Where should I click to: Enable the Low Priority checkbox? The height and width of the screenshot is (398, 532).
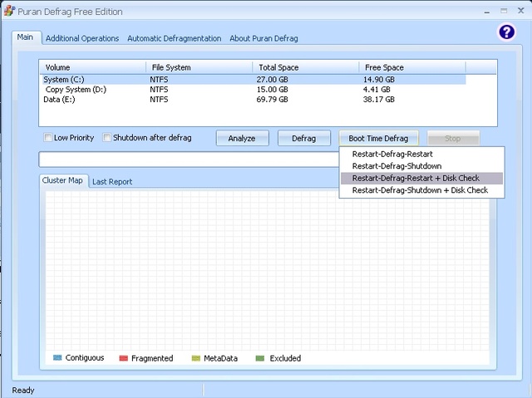48,138
